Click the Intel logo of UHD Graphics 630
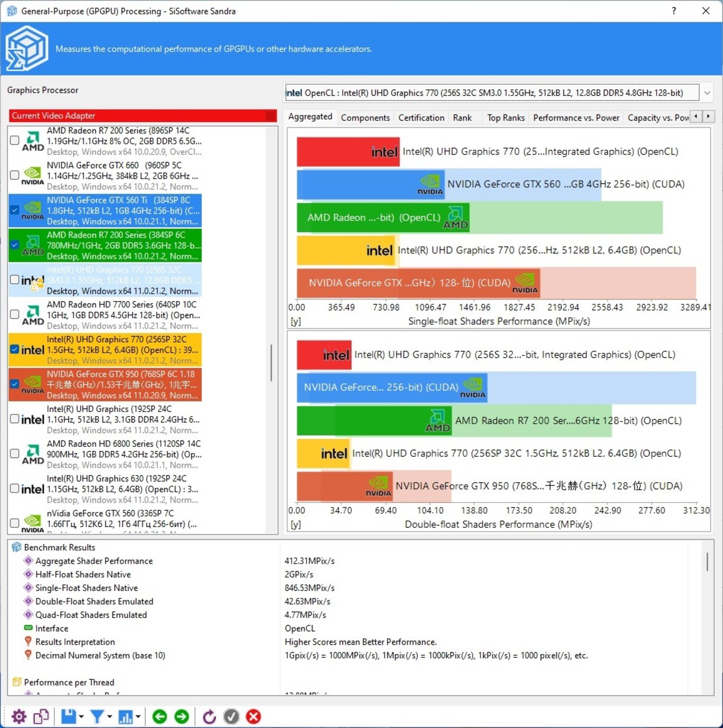The image size is (723, 728). pos(33,489)
